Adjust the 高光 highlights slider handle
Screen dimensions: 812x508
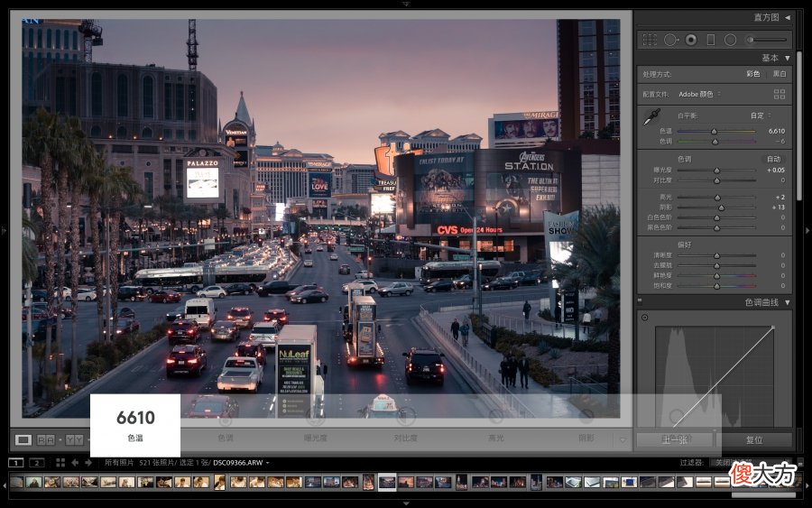717,198
